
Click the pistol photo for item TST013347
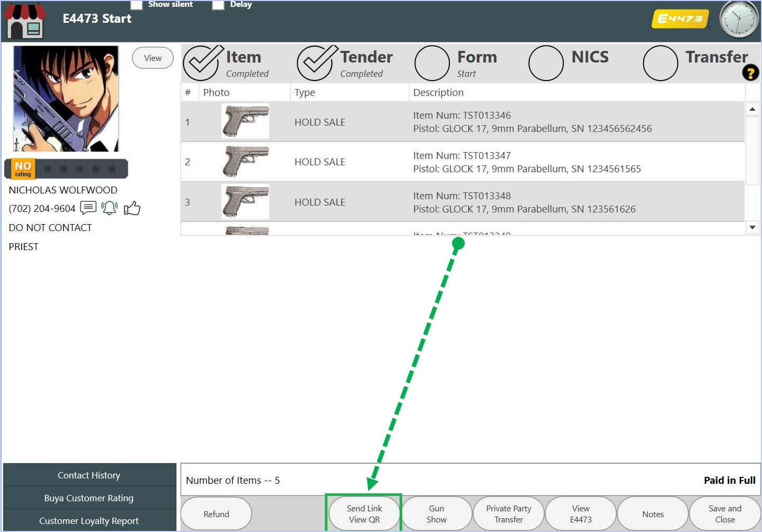point(245,162)
